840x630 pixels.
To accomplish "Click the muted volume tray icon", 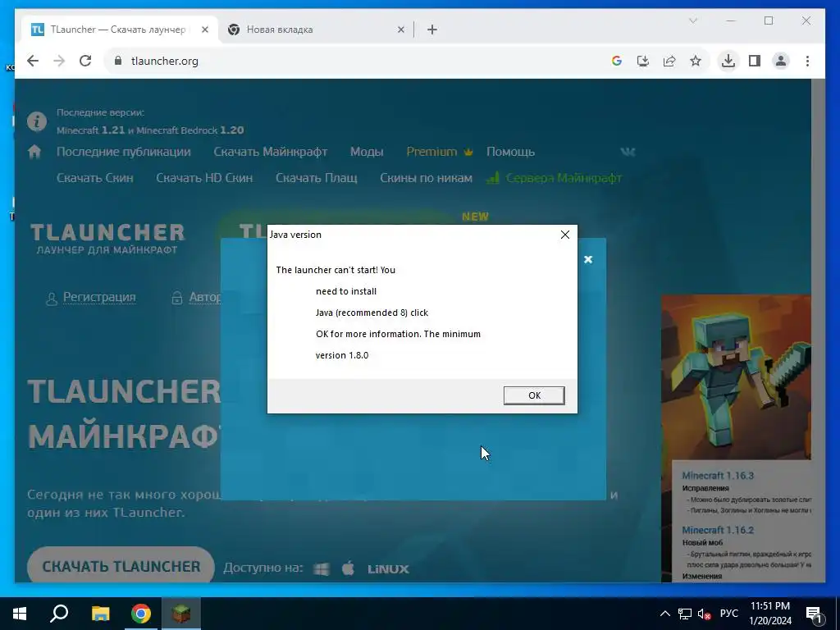I will [x=705, y=614].
